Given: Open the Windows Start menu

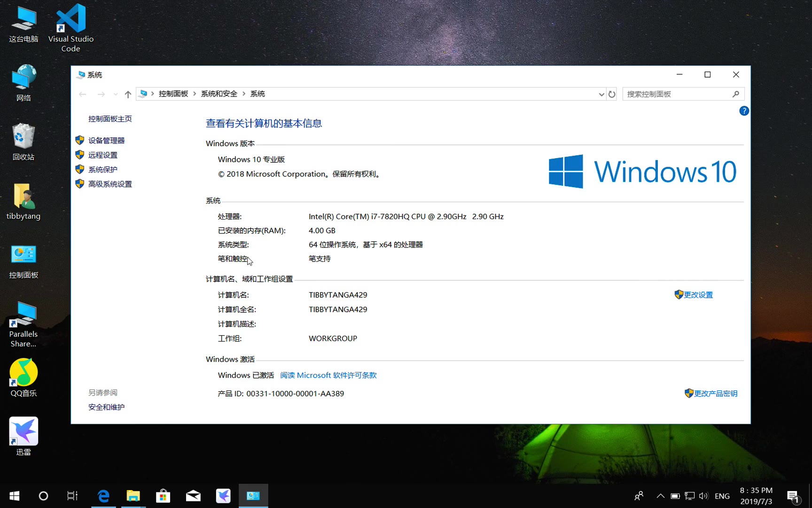Looking at the screenshot, I should pos(15,496).
